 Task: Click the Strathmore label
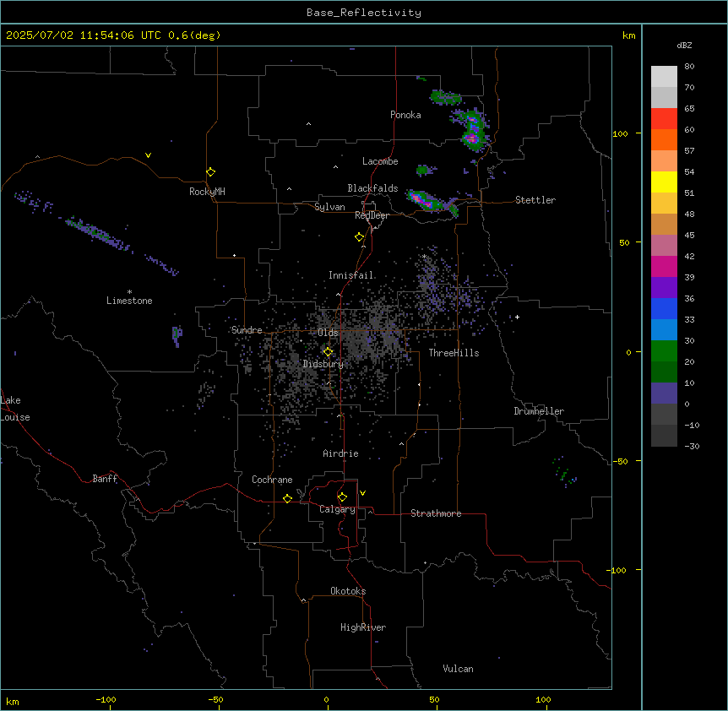[x=436, y=513]
